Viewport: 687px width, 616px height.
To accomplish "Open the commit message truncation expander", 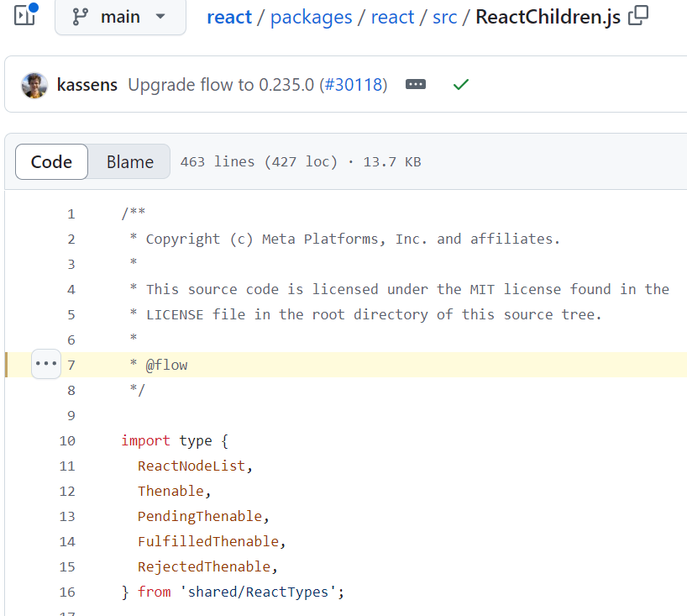I will tap(415, 84).
